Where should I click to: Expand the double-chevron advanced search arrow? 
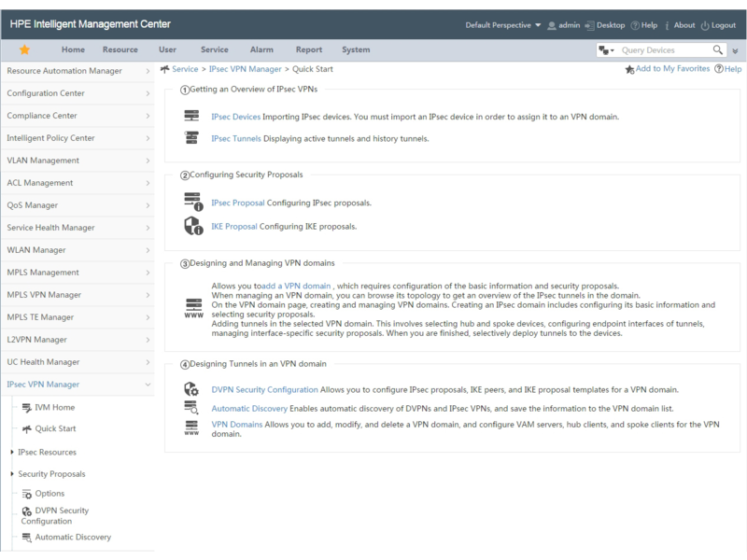pos(735,50)
